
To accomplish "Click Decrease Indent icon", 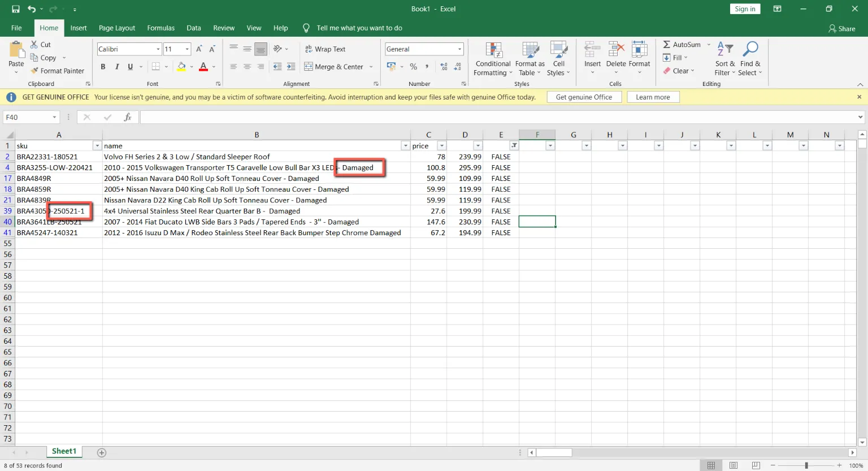I will pyautogui.click(x=277, y=67).
